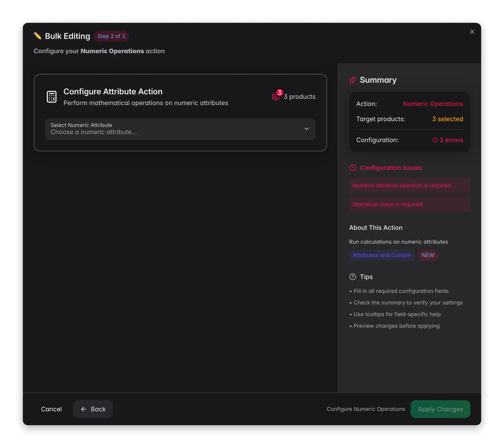The image size is (504, 448).
Task: Click tip 'Preview changes before applying'
Action: tap(397, 326)
